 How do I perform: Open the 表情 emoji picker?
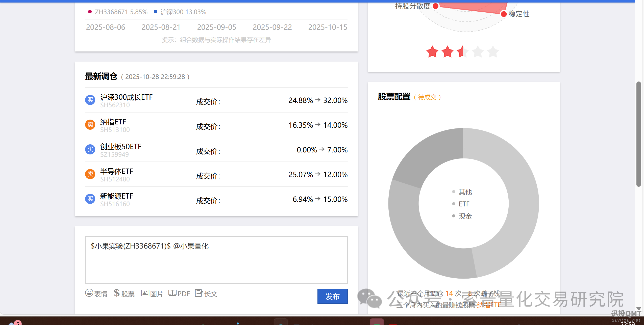[x=96, y=293]
